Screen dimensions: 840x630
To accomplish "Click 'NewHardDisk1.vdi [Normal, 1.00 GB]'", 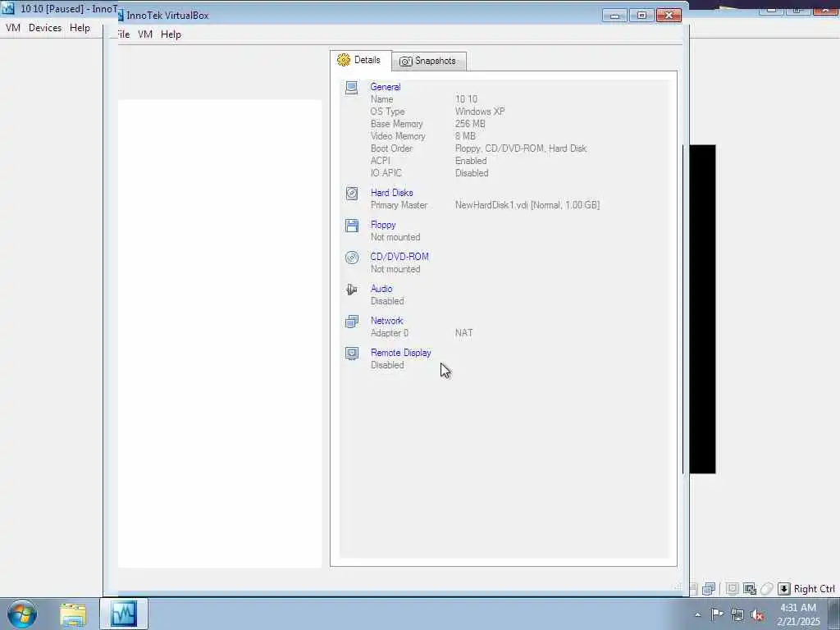I will pos(527,205).
